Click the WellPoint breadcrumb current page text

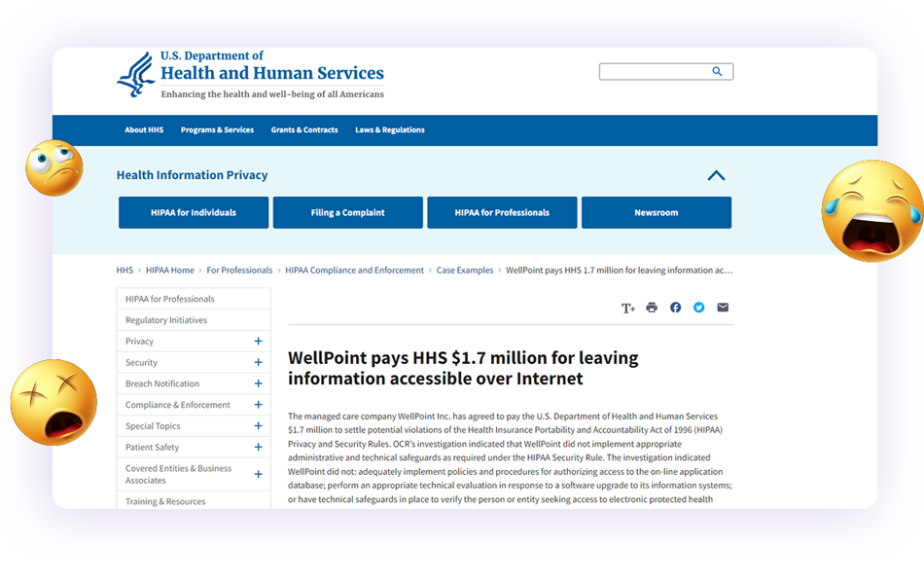[620, 270]
